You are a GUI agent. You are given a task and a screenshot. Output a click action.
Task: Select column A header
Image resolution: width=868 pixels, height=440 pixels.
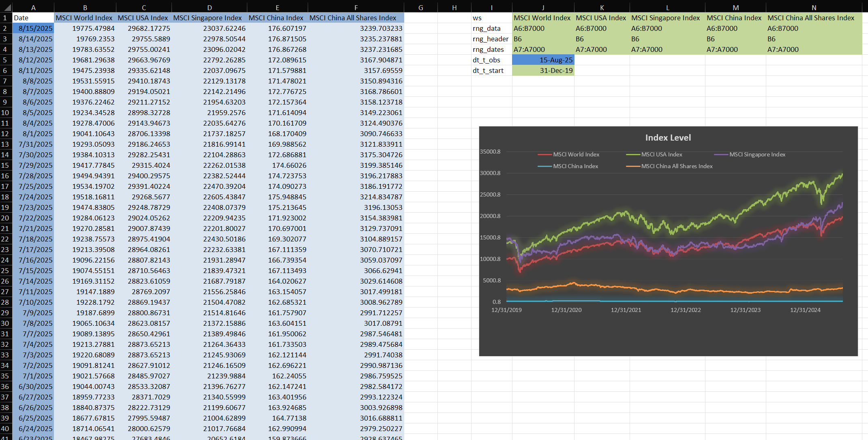(33, 7)
